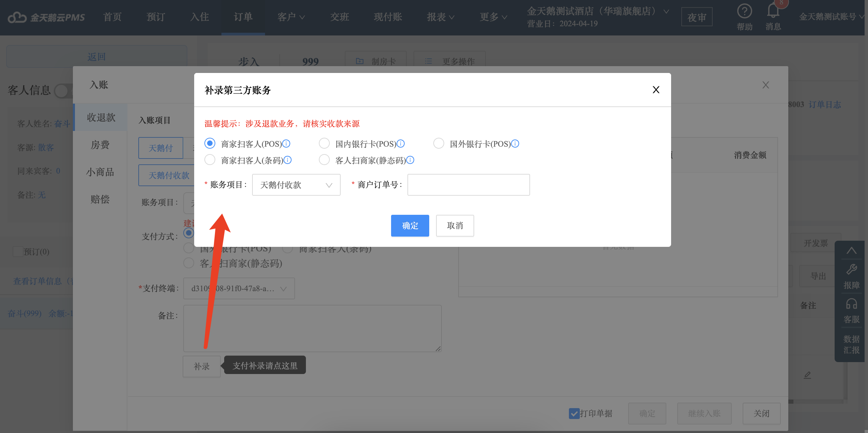The image size is (868, 433).
Task: Toggle the 打印单据 checkbox
Action: pos(574,414)
